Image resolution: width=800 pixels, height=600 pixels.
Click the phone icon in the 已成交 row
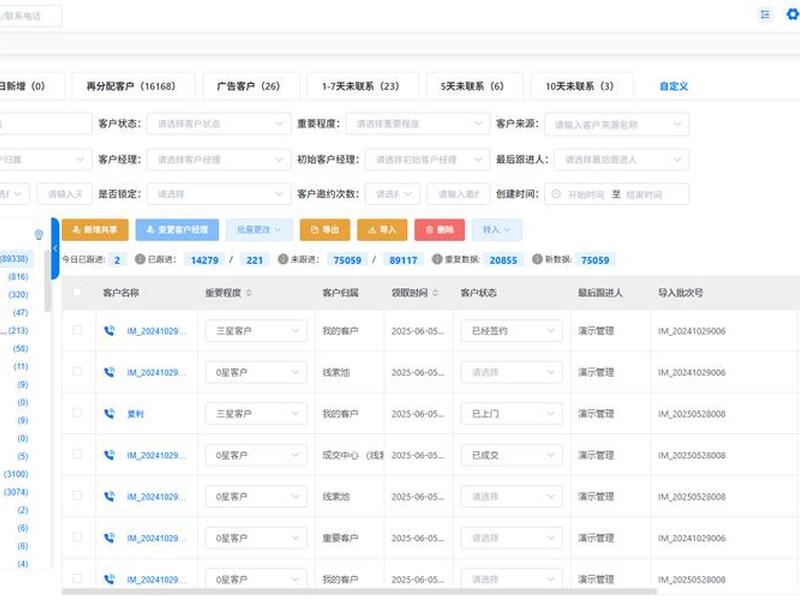click(109, 455)
